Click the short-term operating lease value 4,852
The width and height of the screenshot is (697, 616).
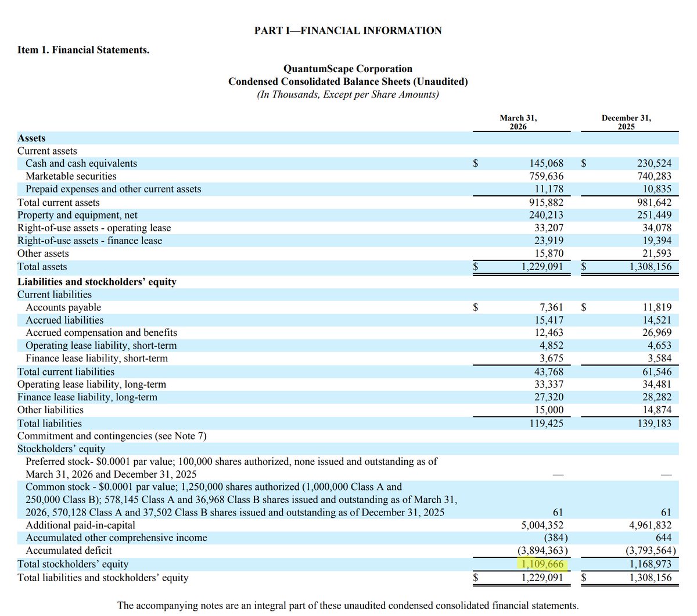[x=551, y=346]
